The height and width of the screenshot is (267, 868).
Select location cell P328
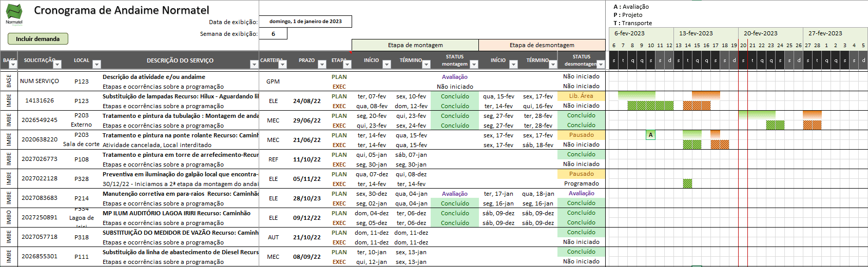point(81,179)
